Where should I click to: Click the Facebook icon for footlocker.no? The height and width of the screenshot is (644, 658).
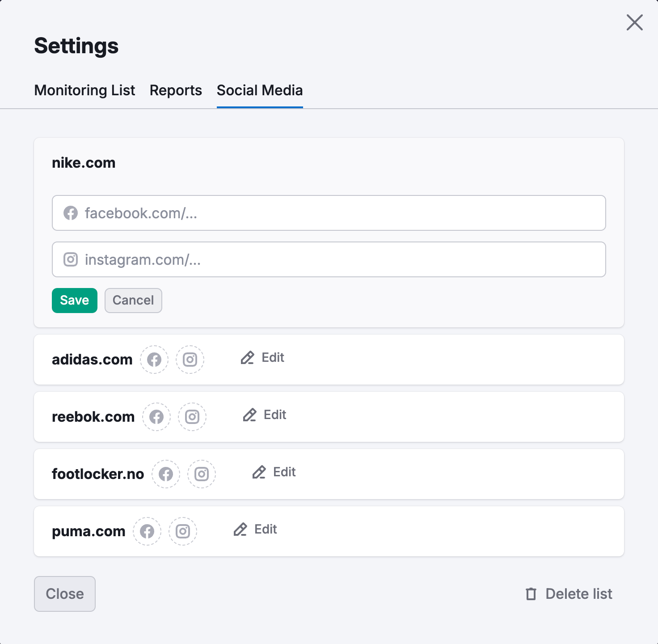pyautogui.click(x=165, y=474)
